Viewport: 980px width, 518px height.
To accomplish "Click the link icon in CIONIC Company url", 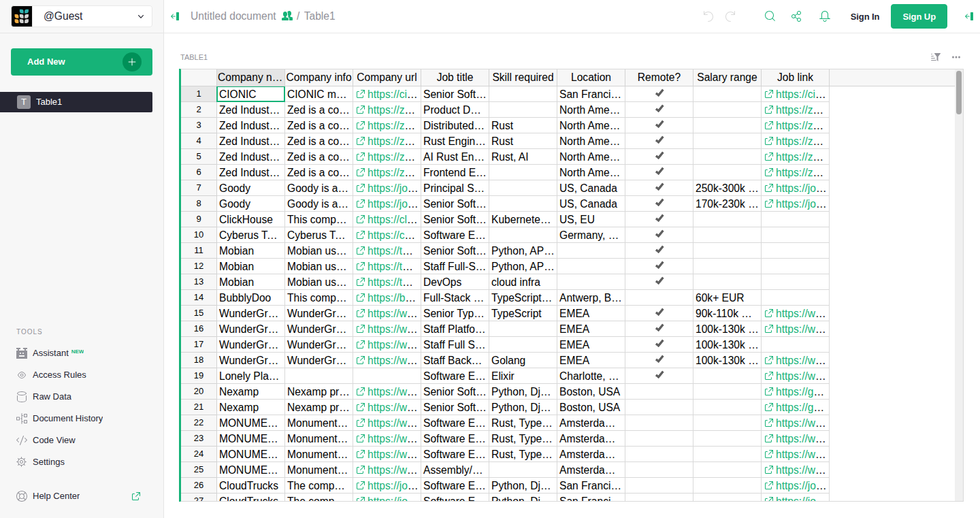I will pyautogui.click(x=361, y=94).
